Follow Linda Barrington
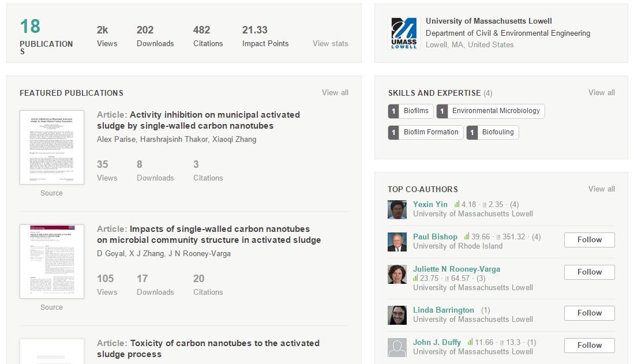The height and width of the screenshot is (364, 634). point(590,313)
